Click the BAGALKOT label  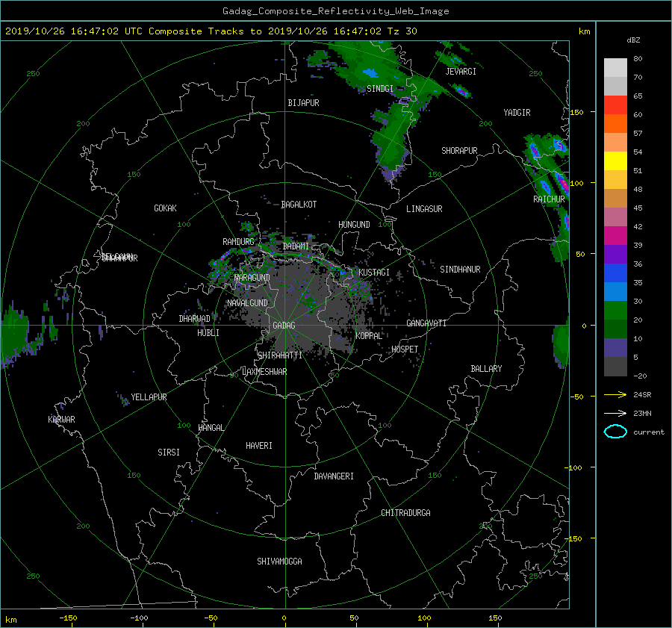(299, 205)
